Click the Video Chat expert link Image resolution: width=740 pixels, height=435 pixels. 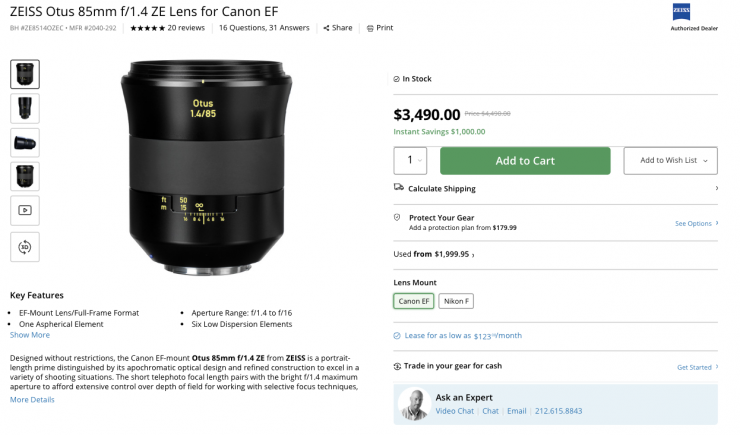click(454, 411)
